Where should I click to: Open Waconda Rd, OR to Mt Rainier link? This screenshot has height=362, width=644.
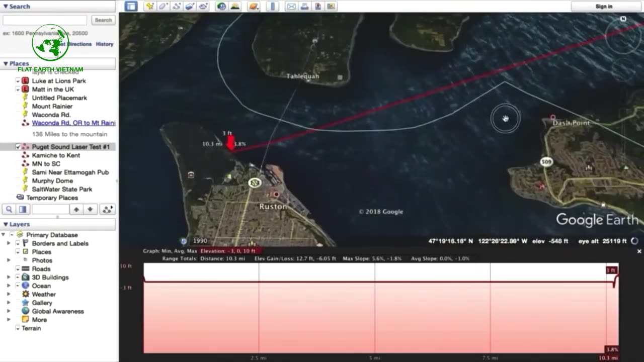pos(74,123)
